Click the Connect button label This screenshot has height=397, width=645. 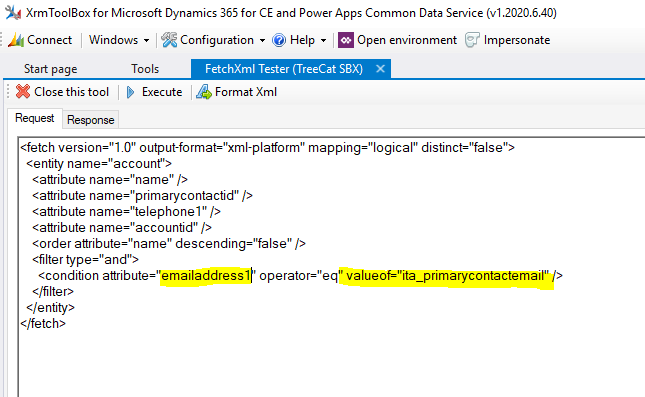point(49,40)
